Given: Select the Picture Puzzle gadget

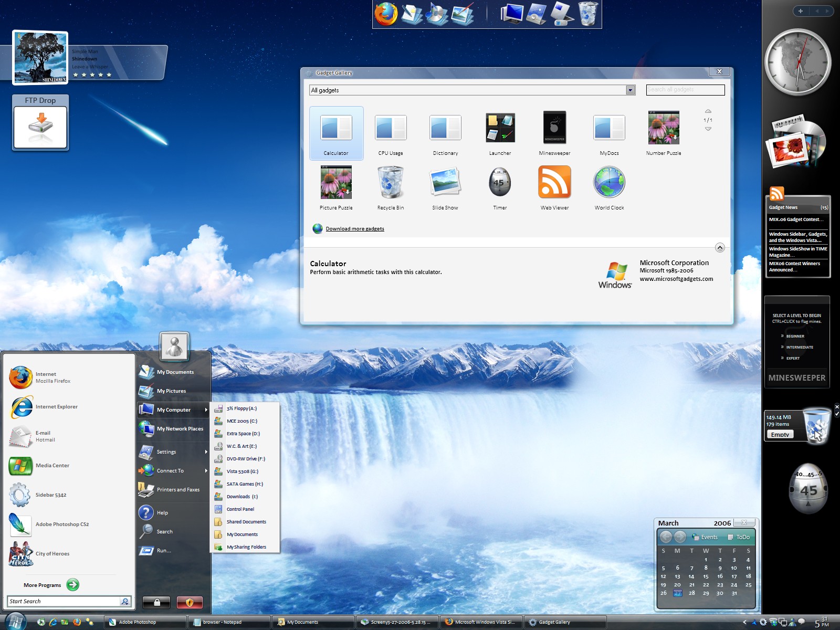Looking at the screenshot, I should (336, 182).
